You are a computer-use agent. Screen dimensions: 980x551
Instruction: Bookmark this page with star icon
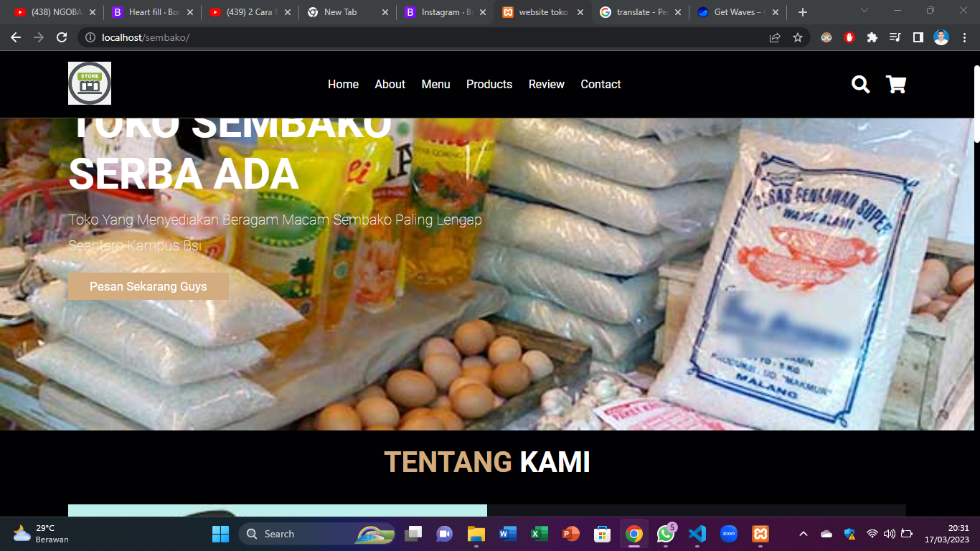pos(798,37)
